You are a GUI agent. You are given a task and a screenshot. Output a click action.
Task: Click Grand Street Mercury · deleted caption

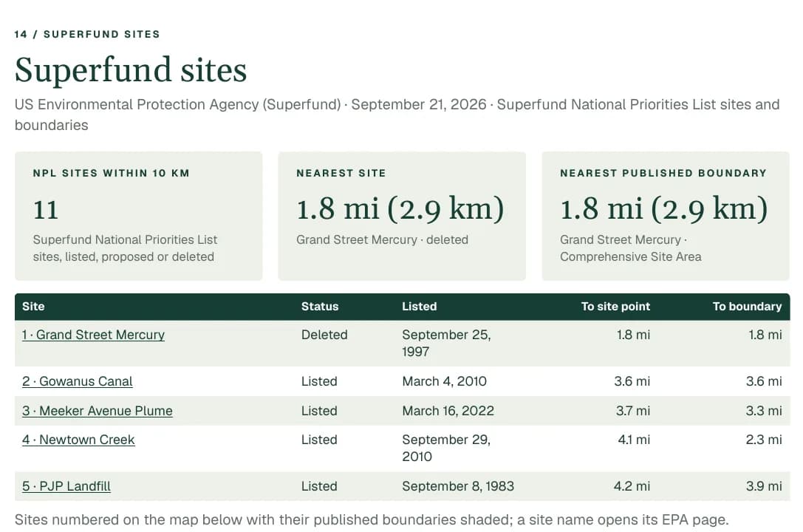382,239
